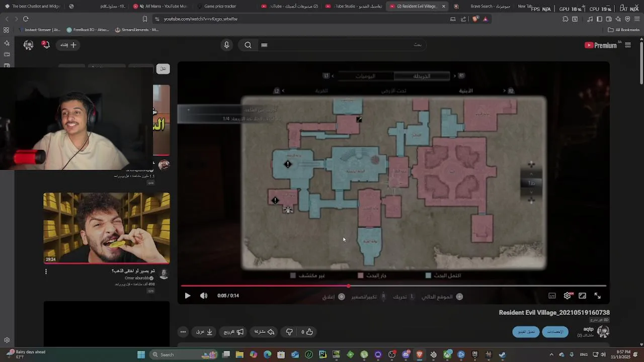The height and width of the screenshot is (362, 644).
Task: Open the Windows Start menu
Action: (x=141, y=354)
